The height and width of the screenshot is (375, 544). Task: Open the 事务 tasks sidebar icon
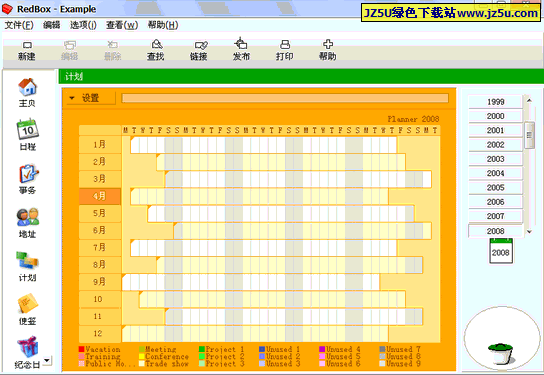pyautogui.click(x=27, y=179)
